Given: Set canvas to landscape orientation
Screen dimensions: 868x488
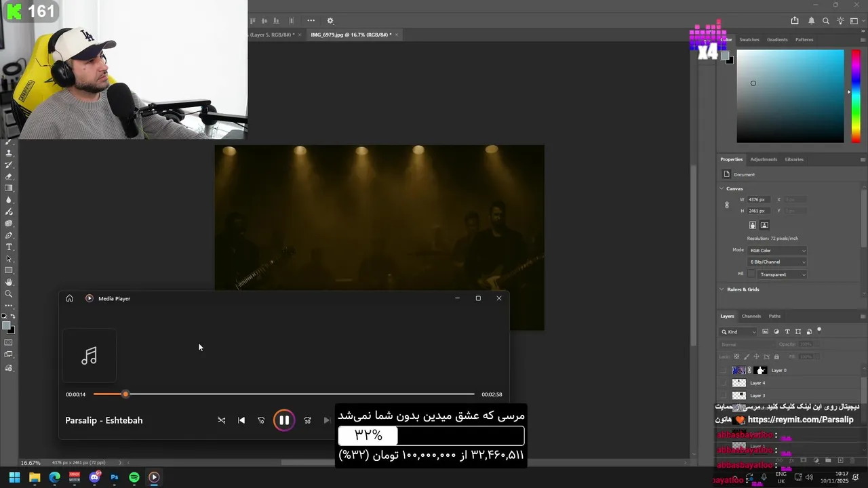Looking at the screenshot, I should click(764, 225).
